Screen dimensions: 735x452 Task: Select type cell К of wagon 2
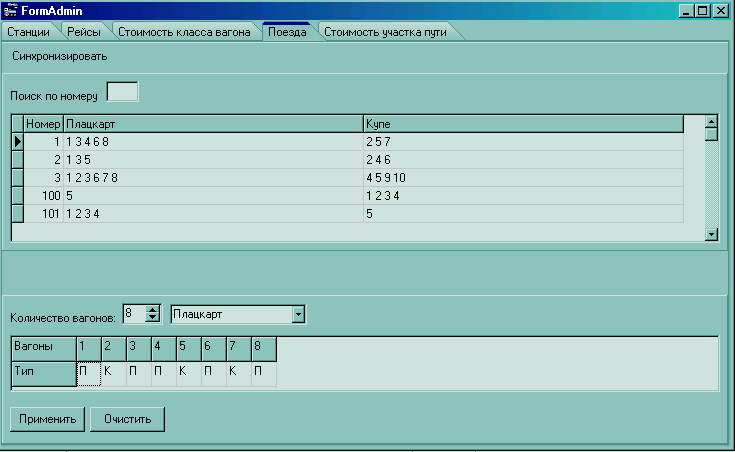point(114,374)
